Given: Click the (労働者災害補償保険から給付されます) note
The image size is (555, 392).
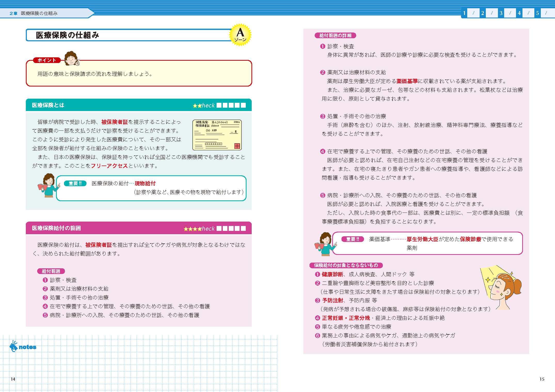Looking at the screenshot, I should click(370, 344).
